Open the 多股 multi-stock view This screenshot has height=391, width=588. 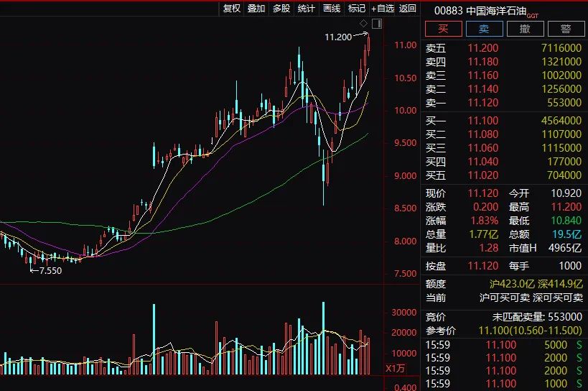tap(281, 9)
